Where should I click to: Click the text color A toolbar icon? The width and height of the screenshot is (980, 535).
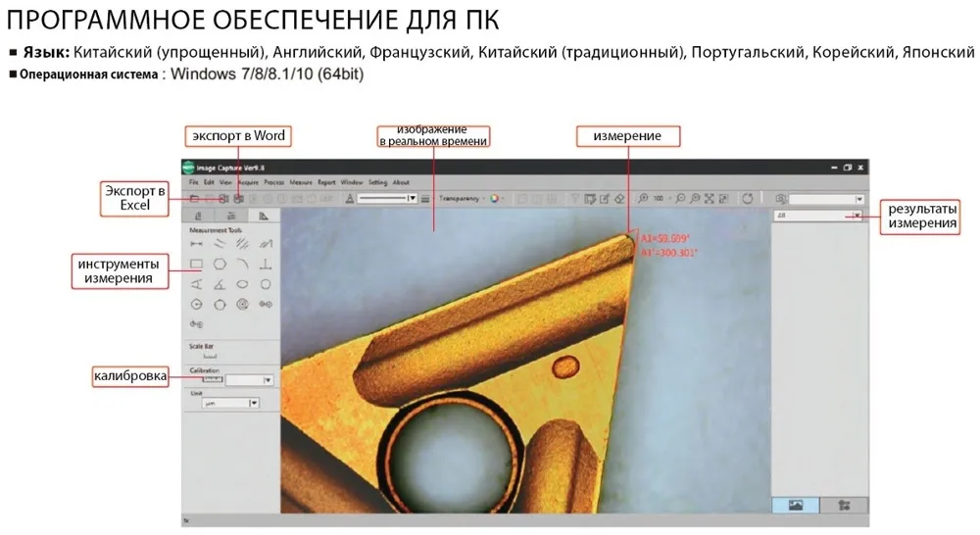click(x=350, y=199)
